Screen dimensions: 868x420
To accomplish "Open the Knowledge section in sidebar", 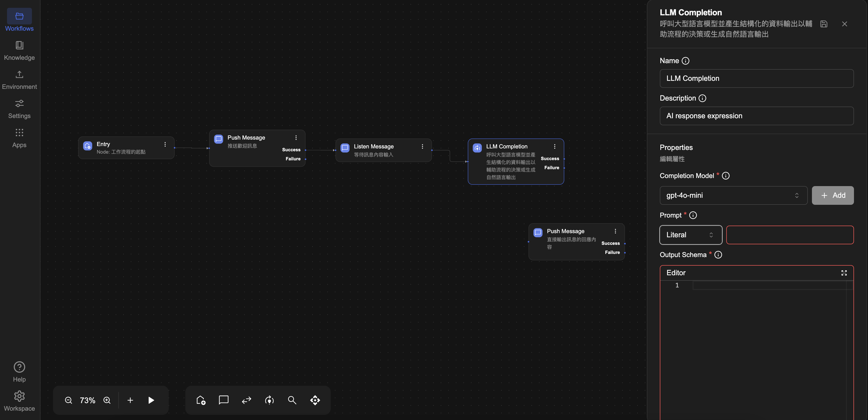I will point(19,51).
